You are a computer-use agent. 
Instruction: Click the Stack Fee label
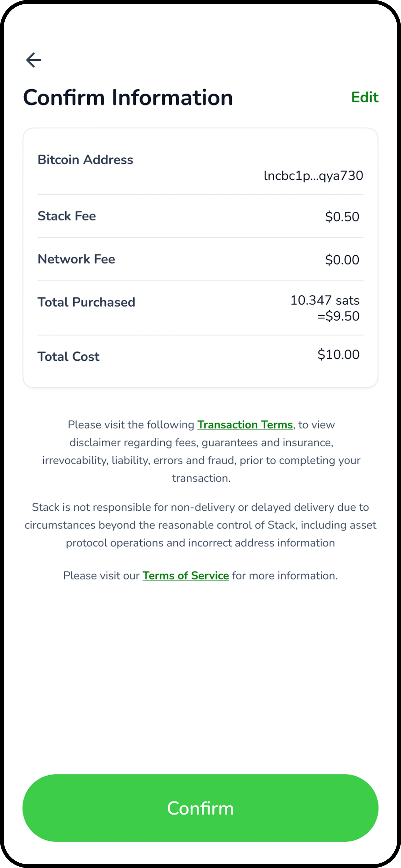pyautogui.click(x=67, y=216)
